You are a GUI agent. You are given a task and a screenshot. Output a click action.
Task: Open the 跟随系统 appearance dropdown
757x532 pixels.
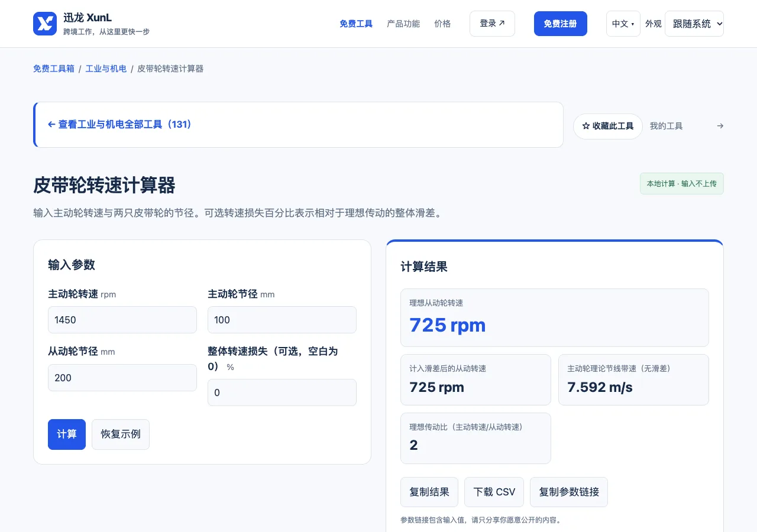tap(694, 24)
